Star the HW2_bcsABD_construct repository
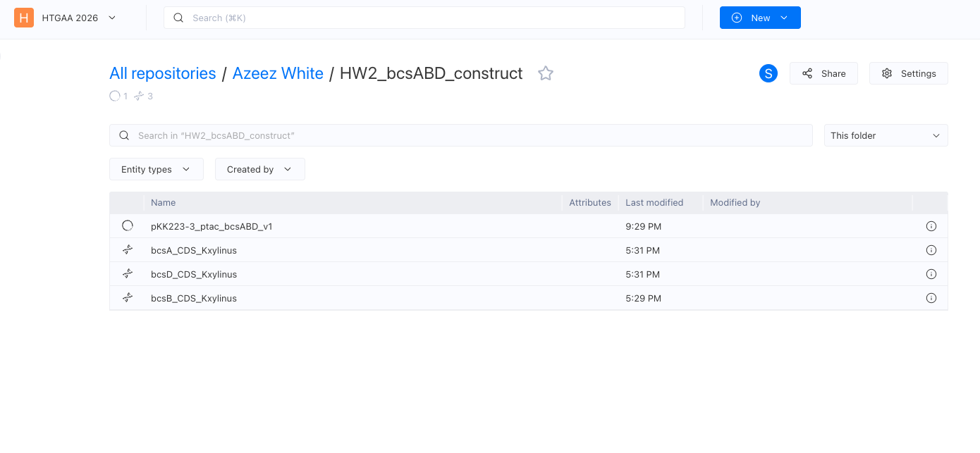 pyautogui.click(x=546, y=73)
